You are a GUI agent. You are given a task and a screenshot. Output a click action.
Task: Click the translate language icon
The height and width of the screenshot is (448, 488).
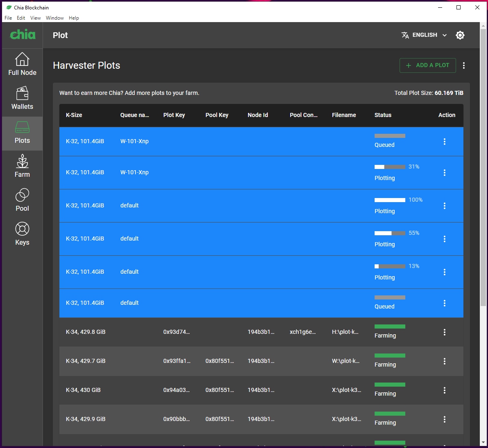pyautogui.click(x=405, y=35)
